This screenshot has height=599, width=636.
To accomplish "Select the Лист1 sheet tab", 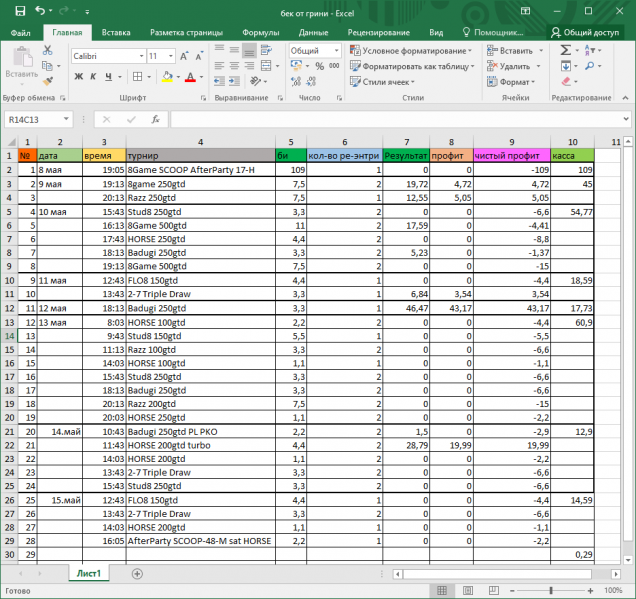I will (89, 573).
